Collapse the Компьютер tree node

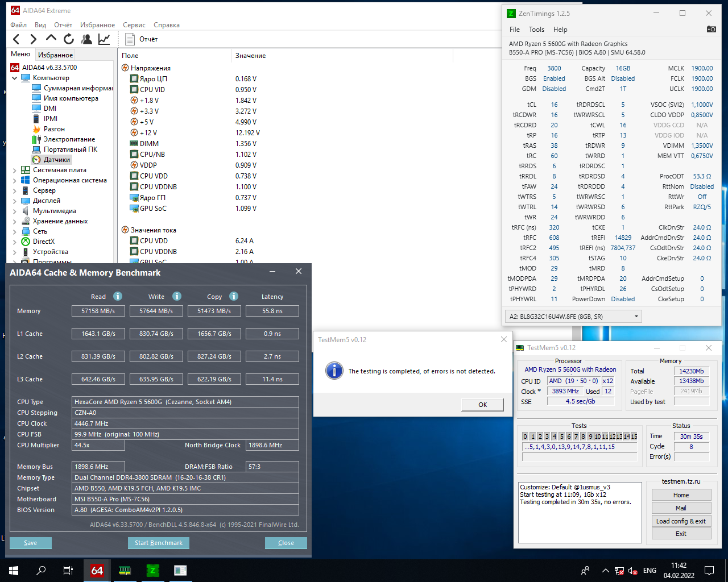pos(14,78)
